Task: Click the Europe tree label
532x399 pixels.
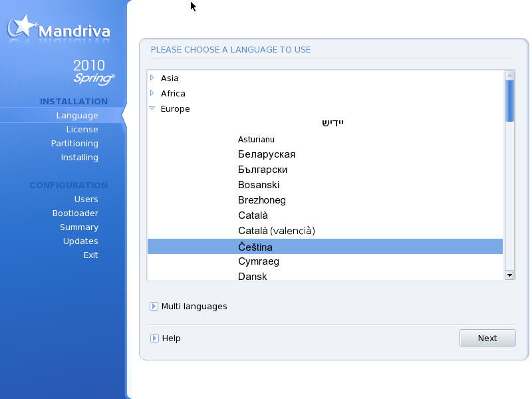Action: (175, 109)
